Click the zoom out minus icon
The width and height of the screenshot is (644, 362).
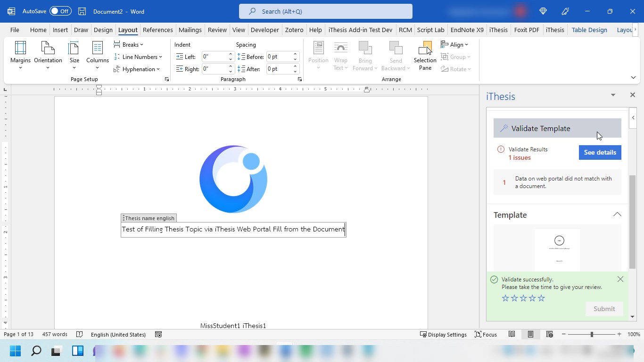pos(564,335)
